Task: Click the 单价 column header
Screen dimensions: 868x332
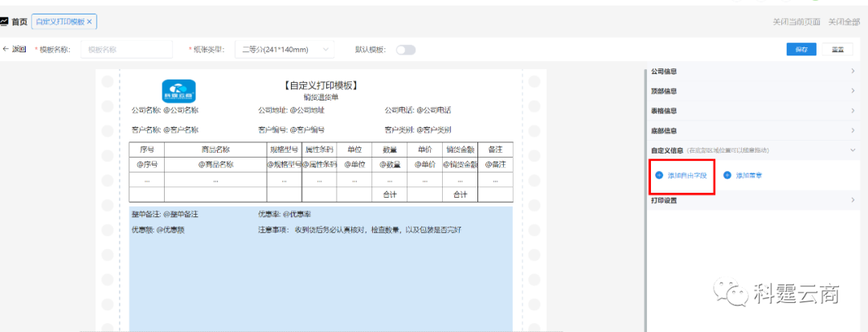Action: [424, 150]
